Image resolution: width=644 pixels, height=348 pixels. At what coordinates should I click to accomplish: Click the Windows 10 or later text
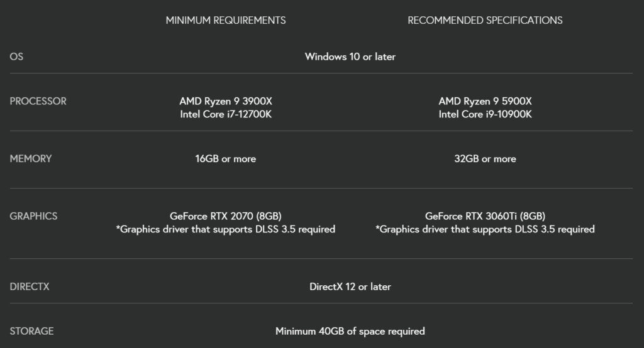(350, 57)
